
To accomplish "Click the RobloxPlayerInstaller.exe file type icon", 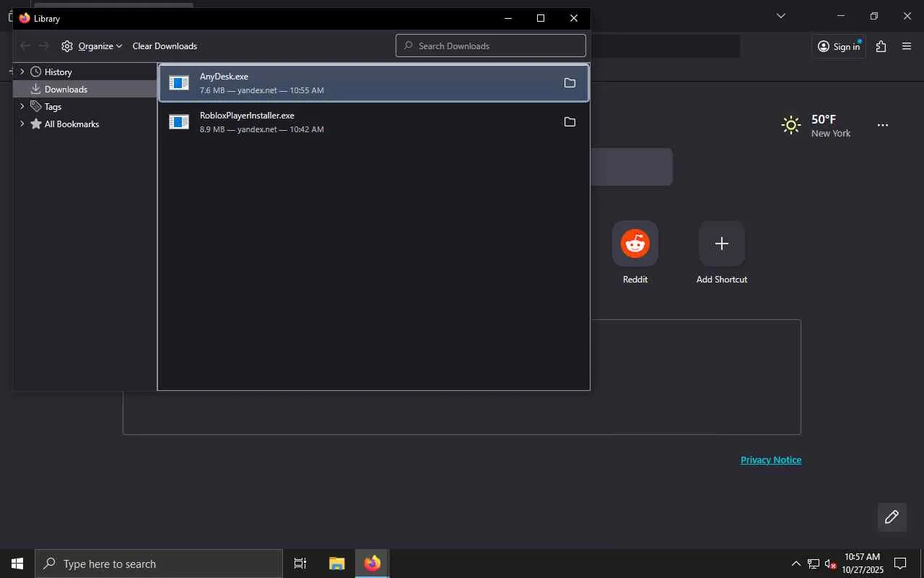I will point(179,122).
